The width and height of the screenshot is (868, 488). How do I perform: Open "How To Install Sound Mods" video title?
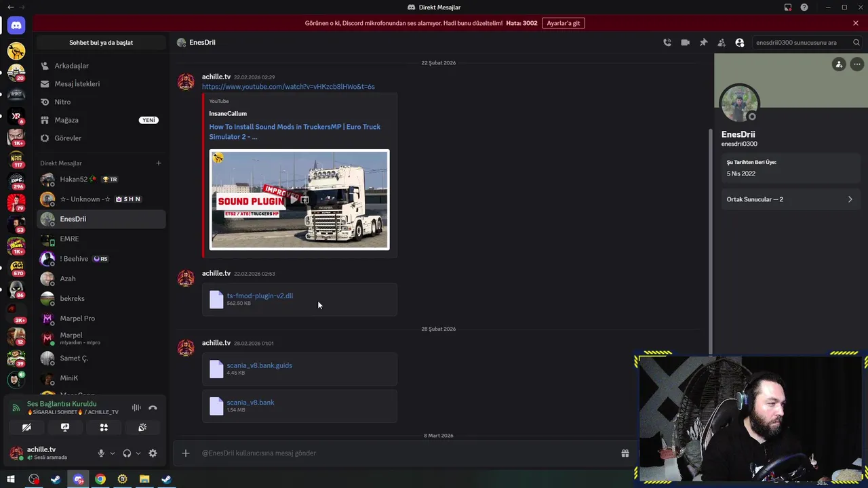pos(295,131)
